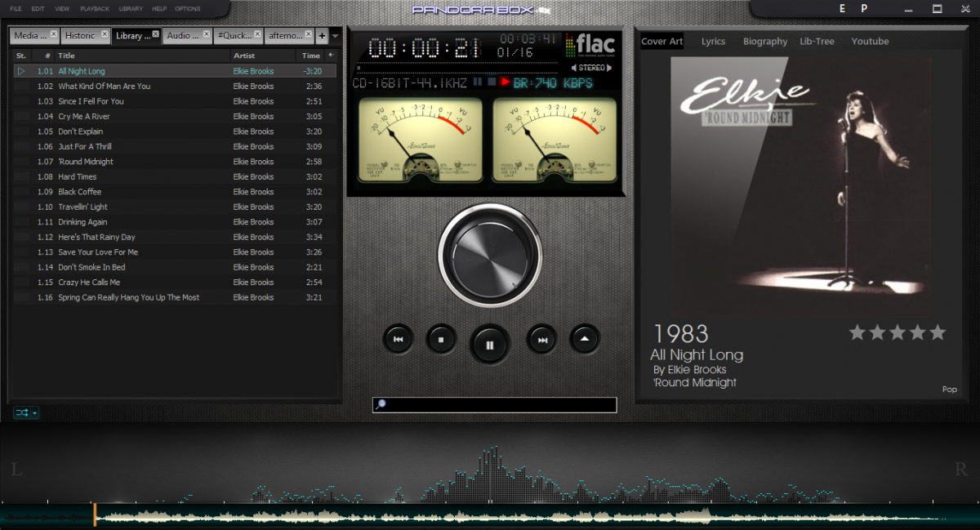Click the left arrow beside STEREO
Screen dimensions: 980x530
pos(574,68)
